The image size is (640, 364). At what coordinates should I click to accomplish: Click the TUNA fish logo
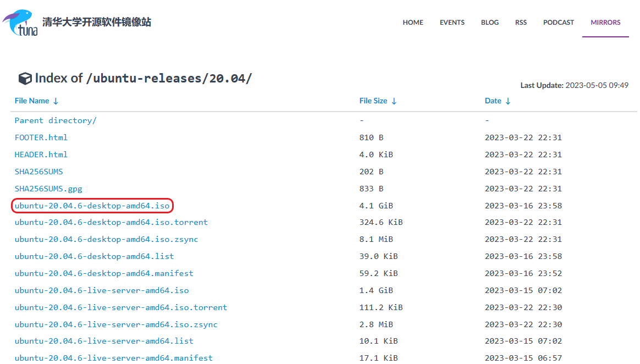pyautogui.click(x=20, y=23)
